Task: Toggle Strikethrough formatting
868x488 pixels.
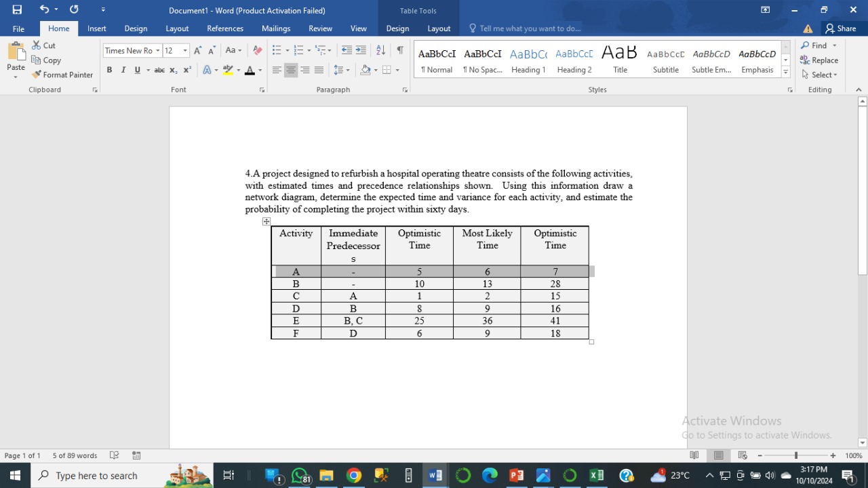Action: coord(159,70)
